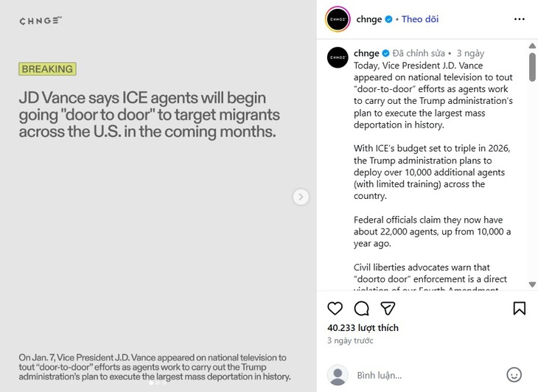Share the post with paper plane icon
Screen dimensions: 538x392
pyautogui.click(x=388, y=308)
